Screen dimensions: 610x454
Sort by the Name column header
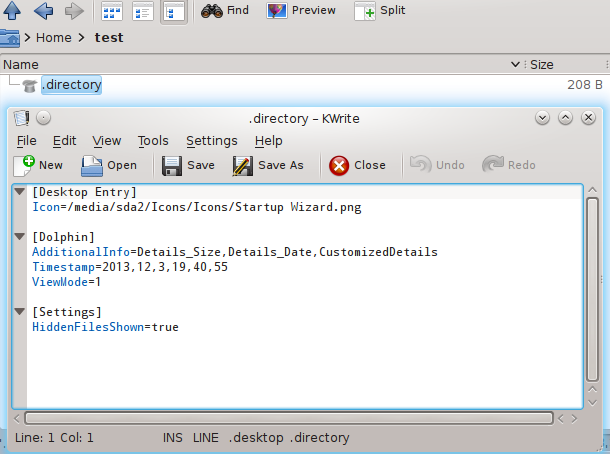point(21,65)
